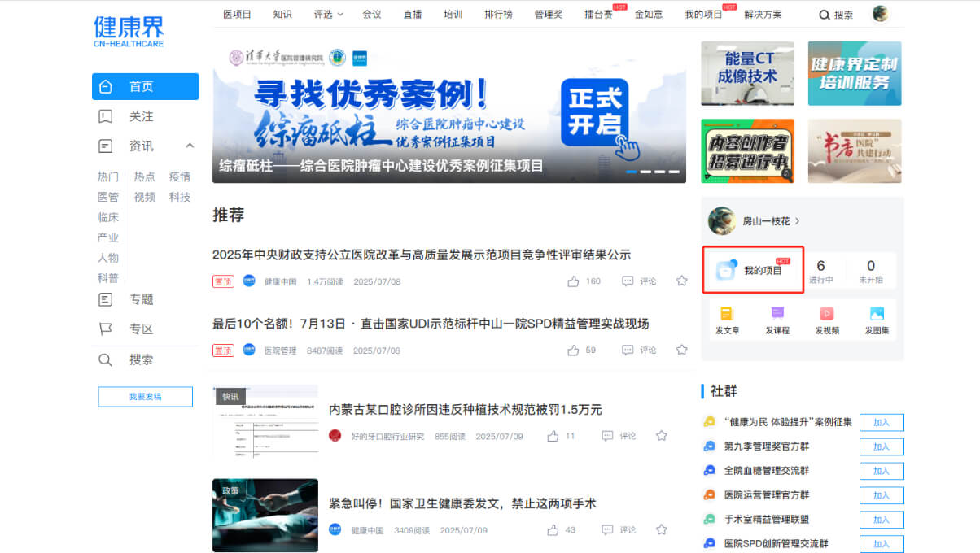Click the 关注 follow icon in sidebar

point(105,116)
